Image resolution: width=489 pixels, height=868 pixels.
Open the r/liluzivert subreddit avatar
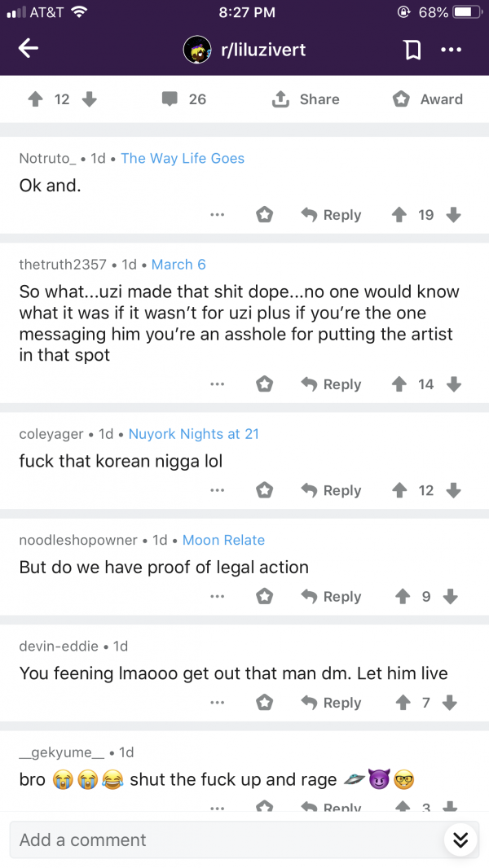(x=196, y=50)
